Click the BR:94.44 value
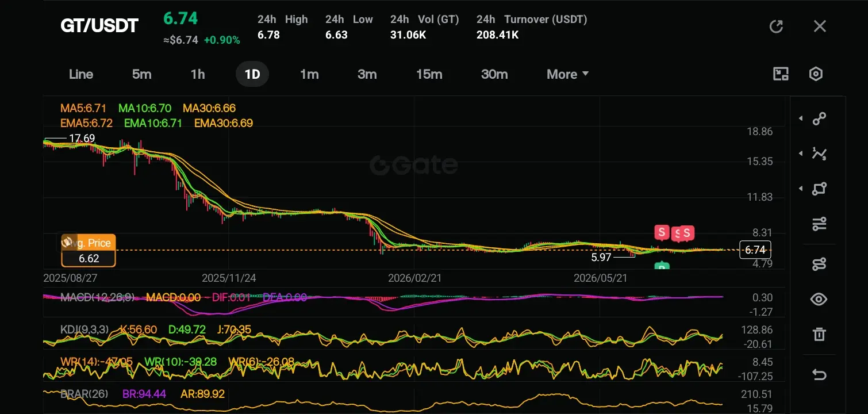The width and height of the screenshot is (868, 414). tap(144, 394)
